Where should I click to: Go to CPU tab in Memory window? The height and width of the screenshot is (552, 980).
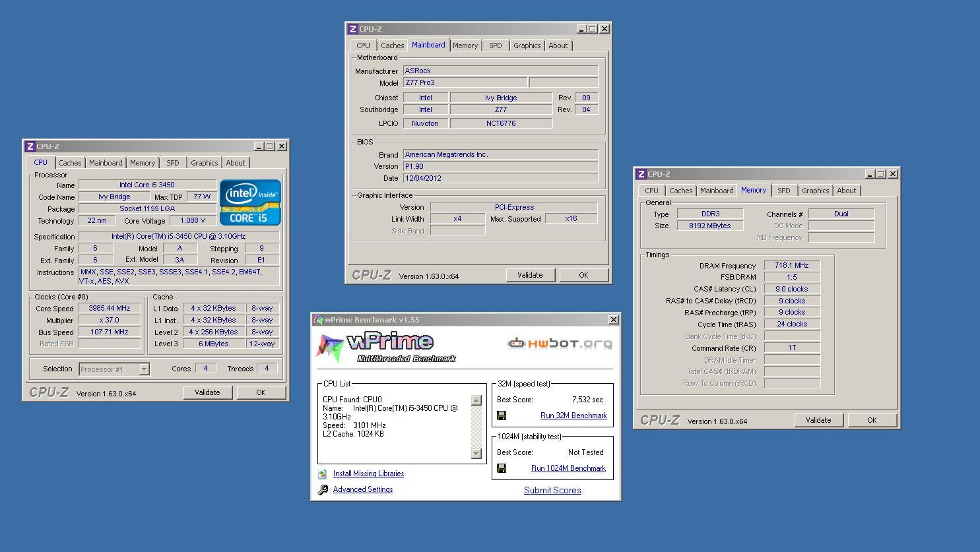[x=652, y=191]
